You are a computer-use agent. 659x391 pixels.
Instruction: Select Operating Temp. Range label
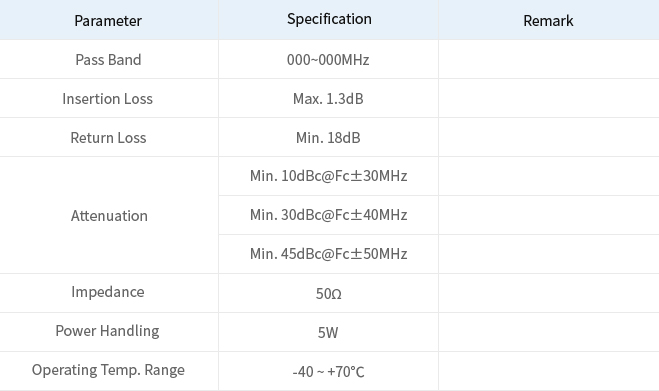coord(108,370)
